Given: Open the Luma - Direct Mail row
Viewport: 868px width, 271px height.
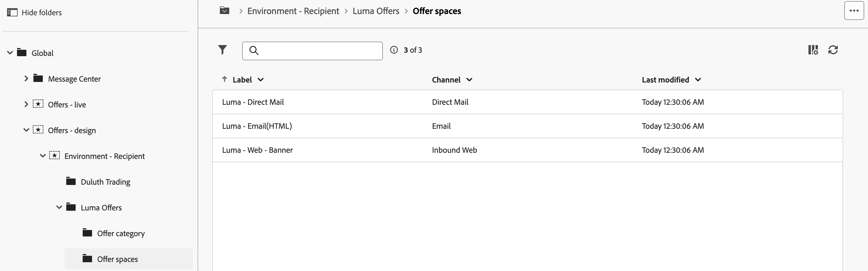Looking at the screenshot, I should [527, 102].
